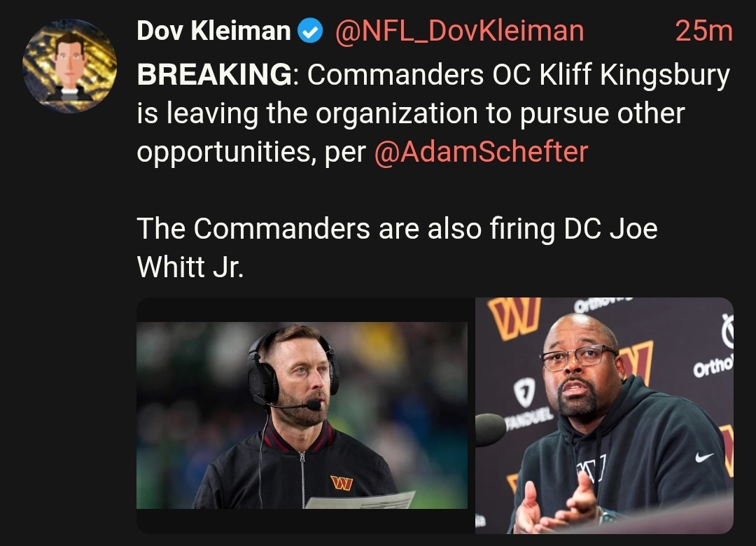Open Dov Kleiman's profile avatar
This screenshot has width=756, height=546.
(x=69, y=66)
